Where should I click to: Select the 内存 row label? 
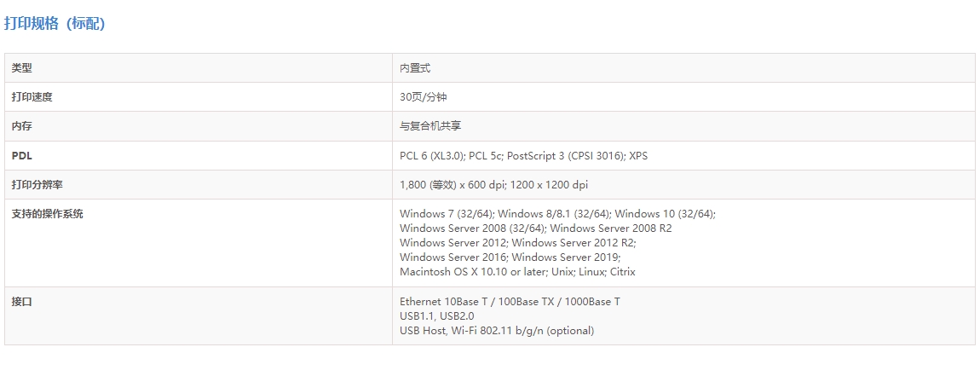click(x=22, y=126)
